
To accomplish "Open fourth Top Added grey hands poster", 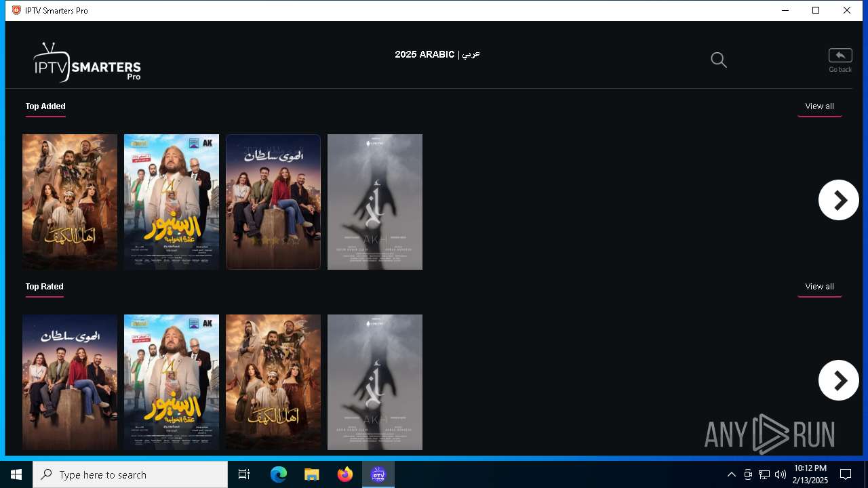I will coord(375,202).
